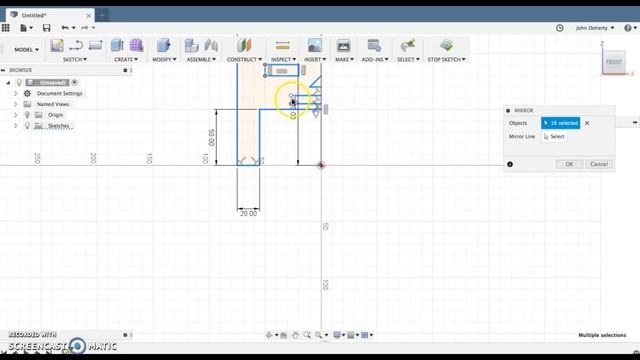Activate root component radio button
This screenshot has width=640, height=360.
(75, 82)
